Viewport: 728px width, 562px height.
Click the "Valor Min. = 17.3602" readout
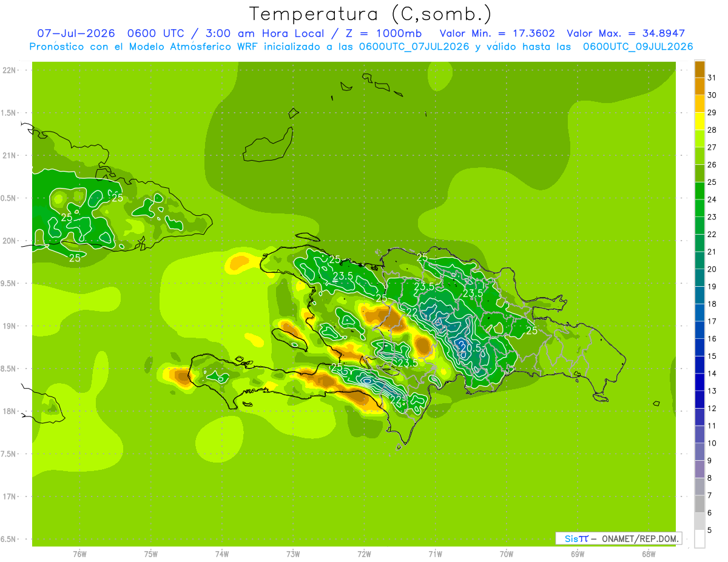click(497, 33)
